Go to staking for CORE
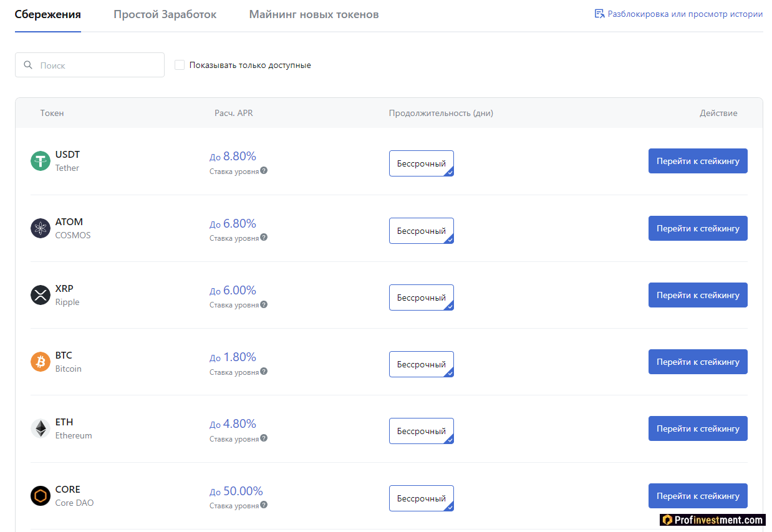The height and width of the screenshot is (532, 772). (x=698, y=496)
